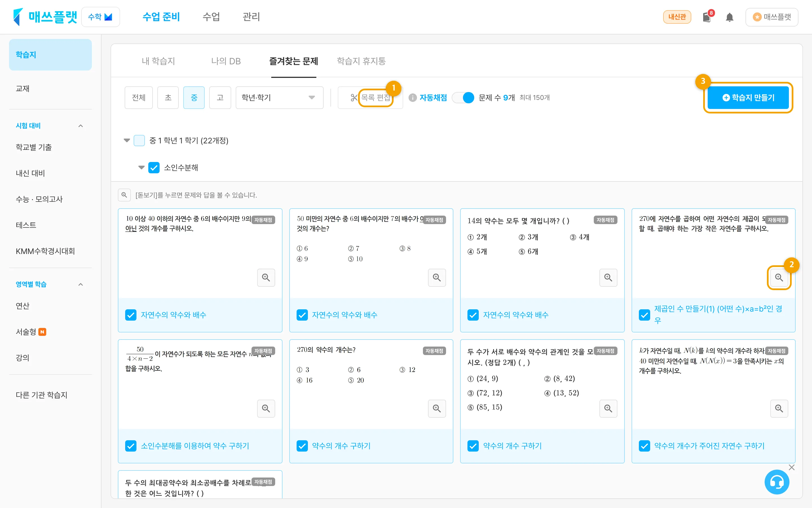
Task: Uncheck 약수의 개수 구하기 on the '270의 약수' card
Action: (x=302, y=446)
